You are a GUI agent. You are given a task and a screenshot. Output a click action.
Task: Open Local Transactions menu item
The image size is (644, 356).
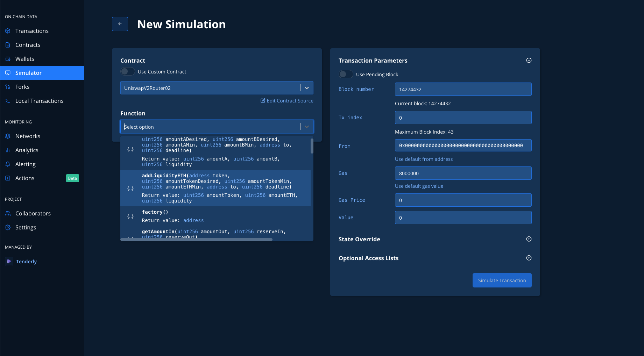42,101
